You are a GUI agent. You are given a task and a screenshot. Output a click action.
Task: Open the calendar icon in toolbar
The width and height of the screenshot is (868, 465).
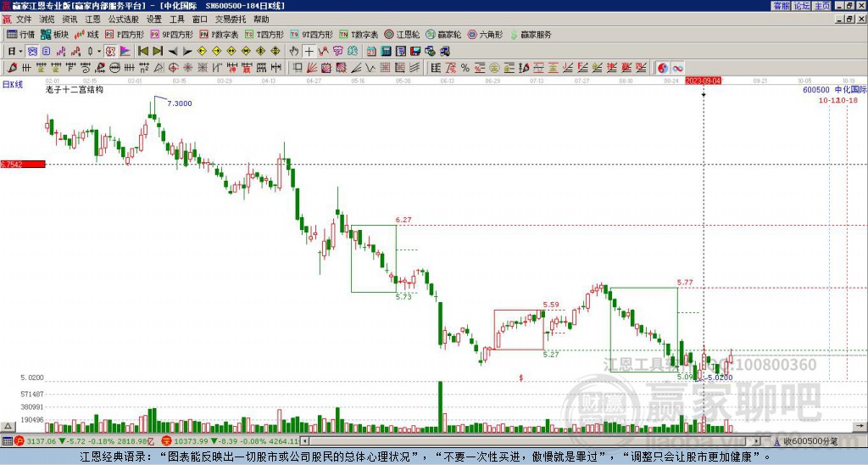tap(371, 51)
